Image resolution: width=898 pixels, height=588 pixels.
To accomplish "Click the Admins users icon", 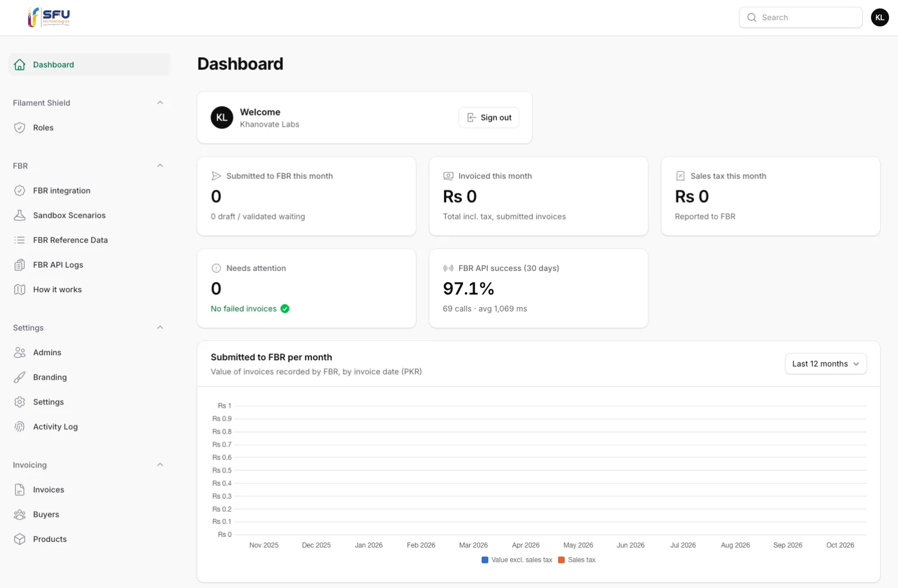I will [20, 352].
